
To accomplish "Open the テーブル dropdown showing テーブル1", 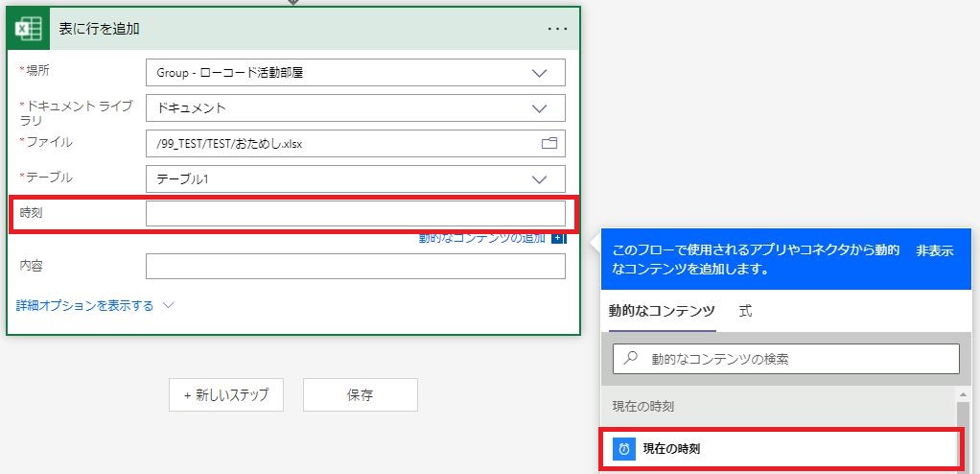I will [356, 178].
